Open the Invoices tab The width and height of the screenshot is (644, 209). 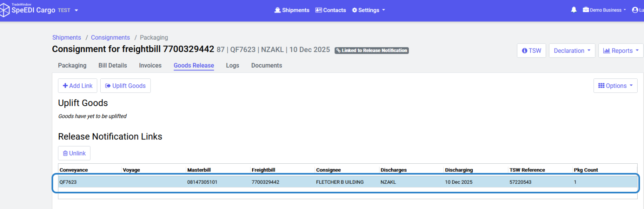tap(150, 66)
